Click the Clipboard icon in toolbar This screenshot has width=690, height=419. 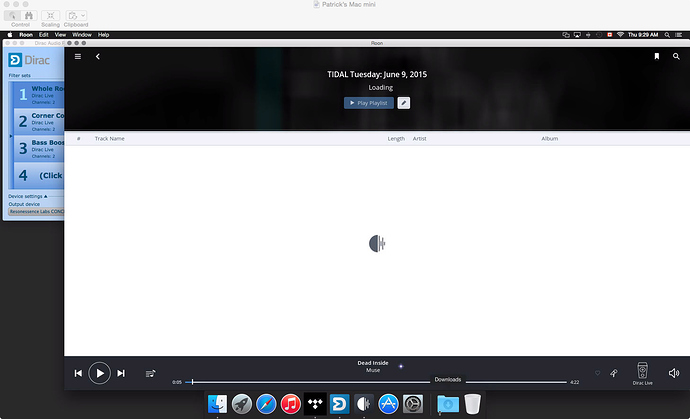[73, 16]
